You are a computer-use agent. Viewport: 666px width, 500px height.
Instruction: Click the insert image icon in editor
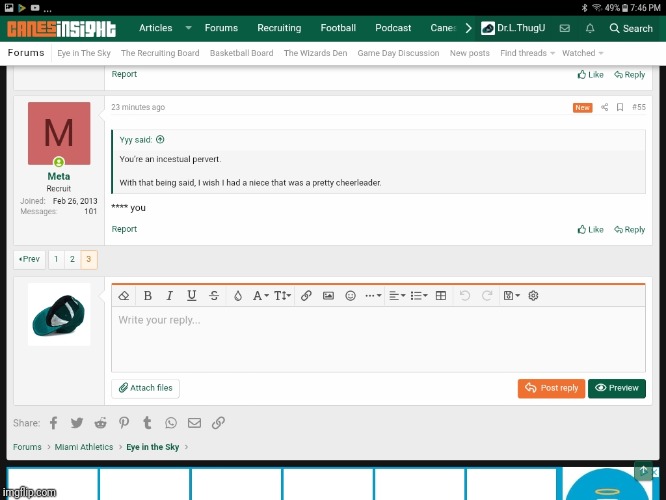328,296
